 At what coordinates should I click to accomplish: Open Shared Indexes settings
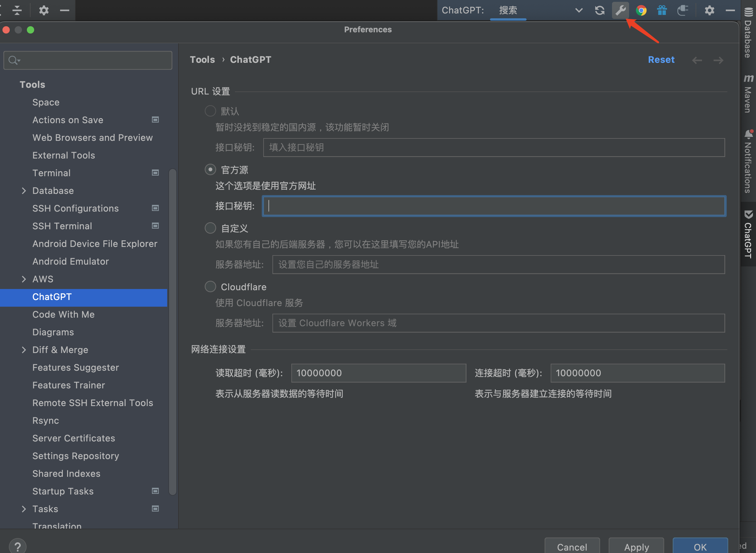[66, 474]
